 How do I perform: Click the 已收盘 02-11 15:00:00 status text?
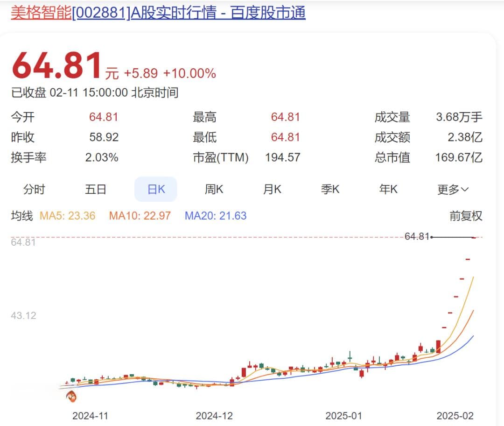pos(95,92)
